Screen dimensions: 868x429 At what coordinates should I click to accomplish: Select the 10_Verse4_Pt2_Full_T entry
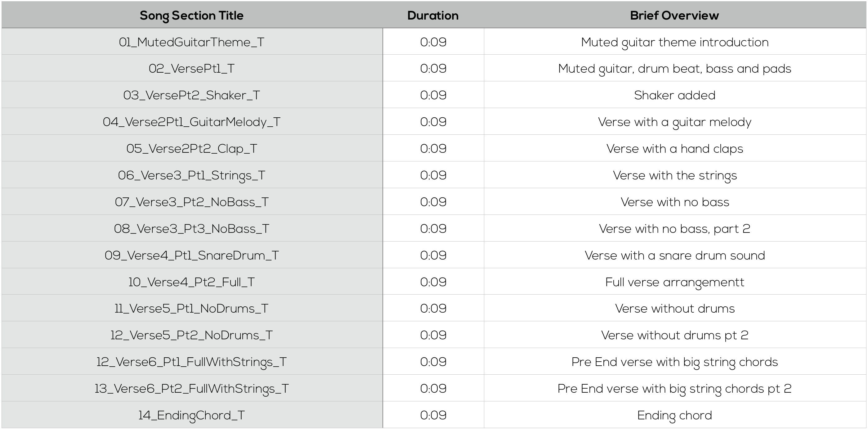[x=191, y=282]
